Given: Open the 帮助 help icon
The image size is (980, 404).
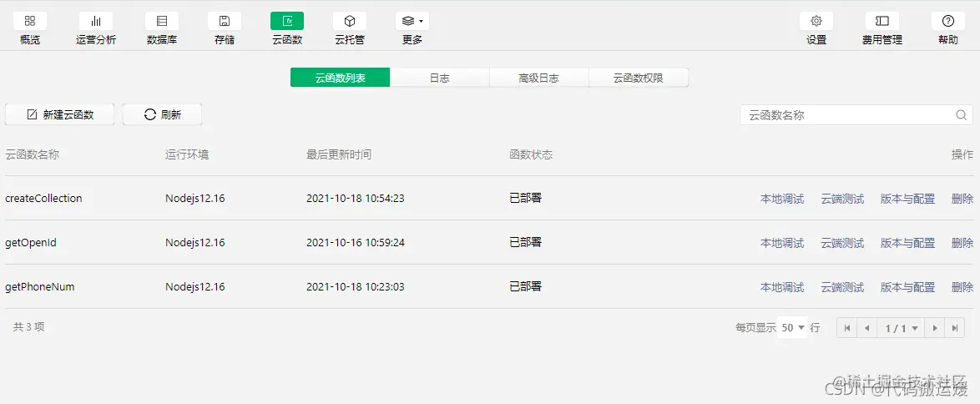Looking at the screenshot, I should pos(948,21).
